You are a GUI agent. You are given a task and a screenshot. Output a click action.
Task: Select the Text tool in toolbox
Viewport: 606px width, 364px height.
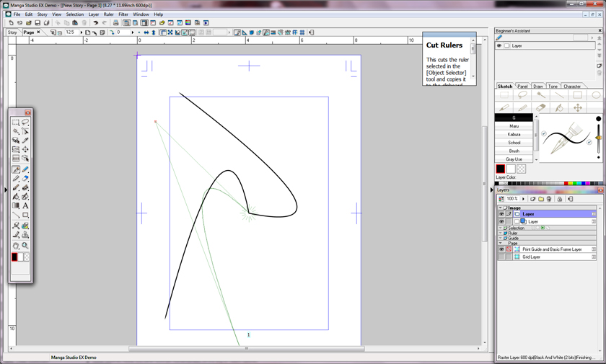coord(25,205)
